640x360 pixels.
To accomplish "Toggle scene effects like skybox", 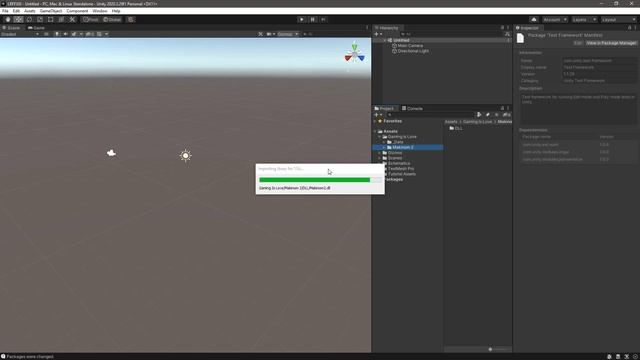I will coord(74,34).
